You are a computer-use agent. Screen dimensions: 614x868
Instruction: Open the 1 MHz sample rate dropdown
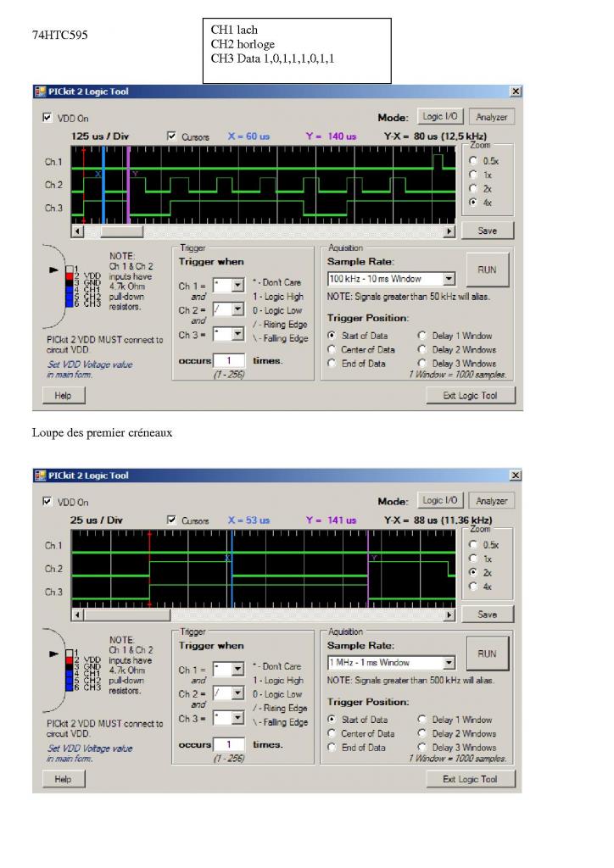click(449, 662)
